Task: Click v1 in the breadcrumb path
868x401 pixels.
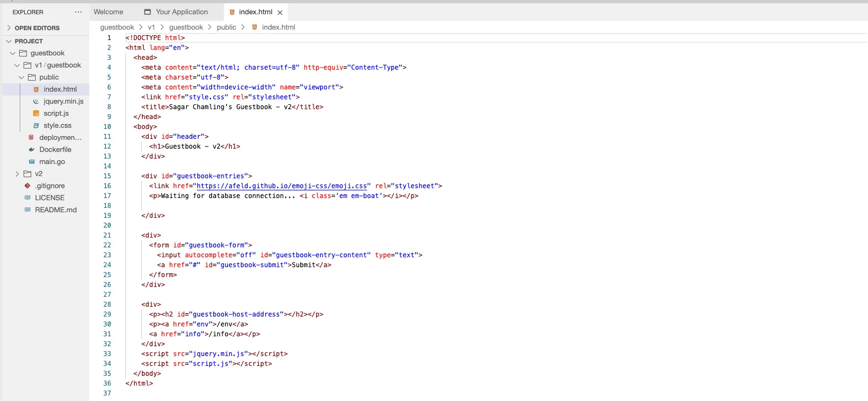Action: pos(151,27)
